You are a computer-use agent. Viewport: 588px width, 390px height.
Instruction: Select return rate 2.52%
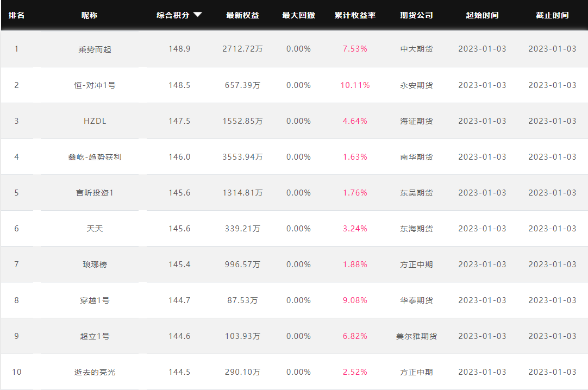tap(355, 372)
